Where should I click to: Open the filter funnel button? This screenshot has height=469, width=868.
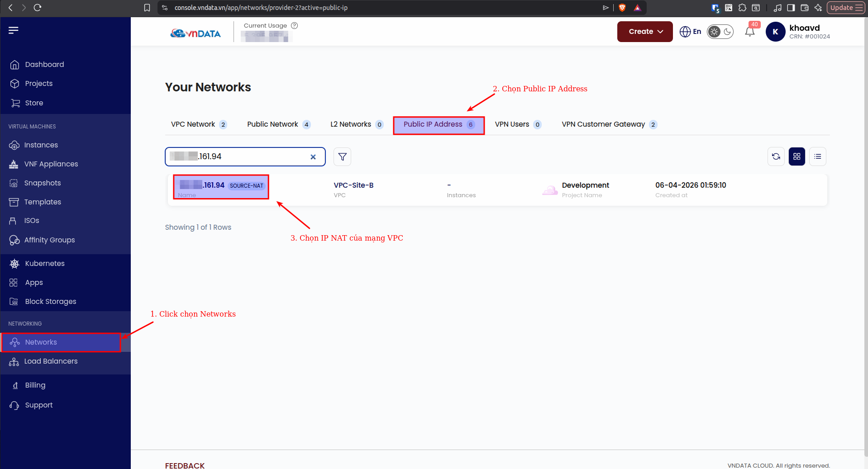pyautogui.click(x=343, y=157)
